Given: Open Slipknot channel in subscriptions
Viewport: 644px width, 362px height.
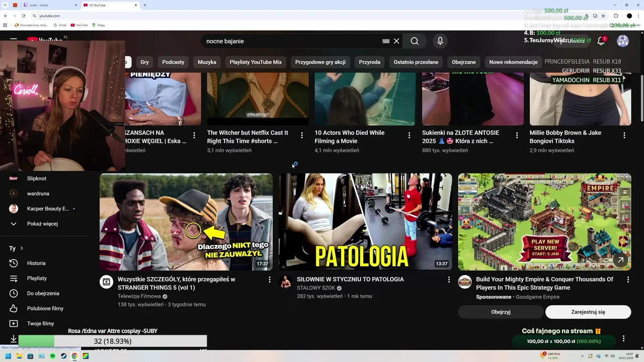Looking at the screenshot, I should pyautogui.click(x=36, y=178).
